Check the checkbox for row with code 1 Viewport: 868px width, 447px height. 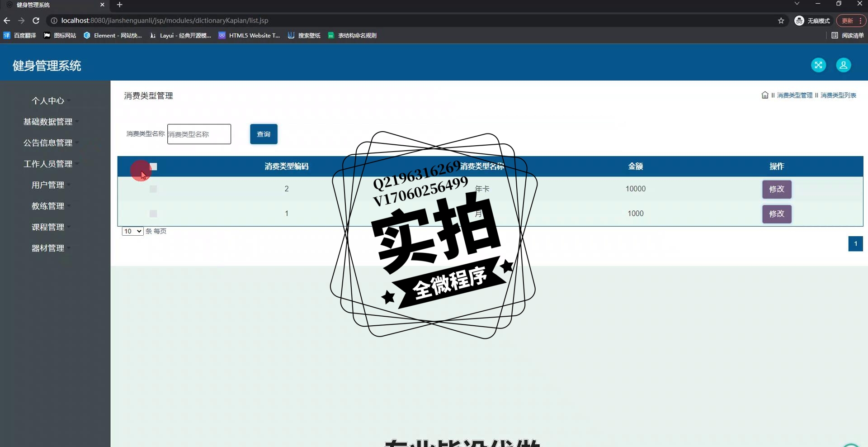click(x=153, y=214)
